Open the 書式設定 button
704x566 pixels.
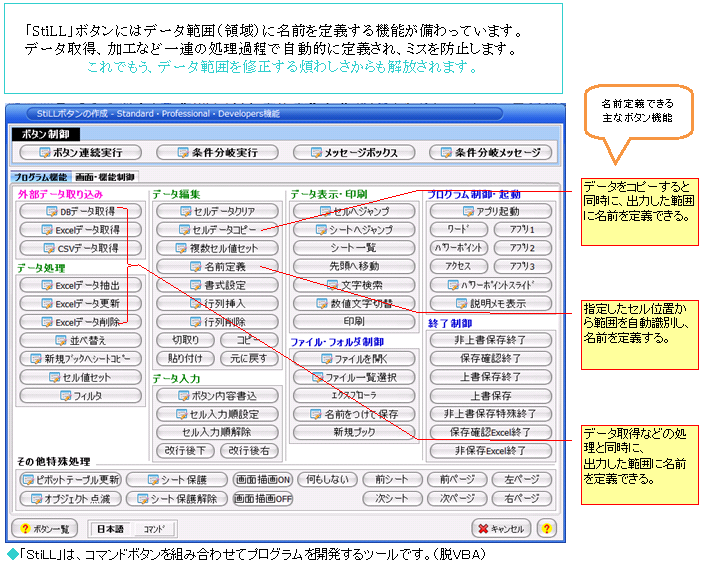[x=217, y=285]
